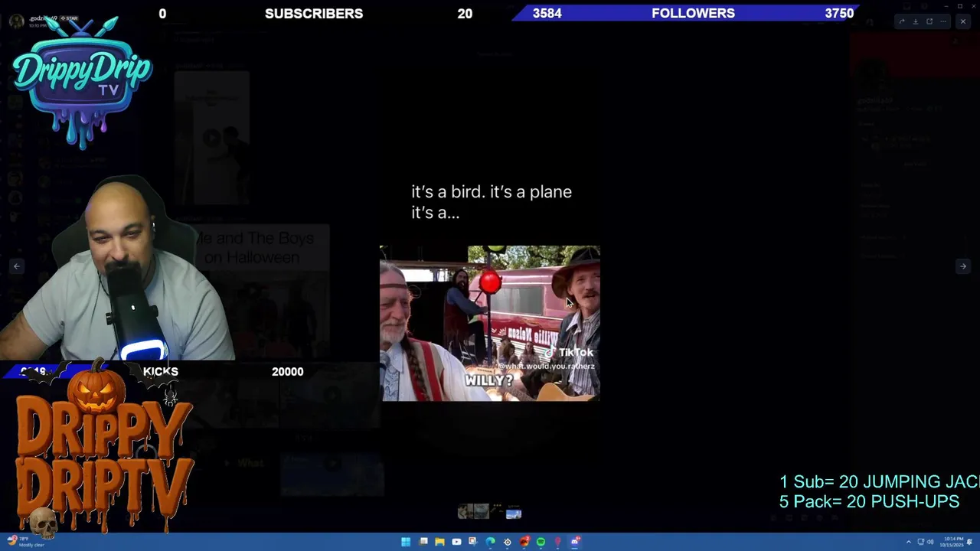
Task: Select the third dark thumbnail in the carousel
Action: (497, 511)
